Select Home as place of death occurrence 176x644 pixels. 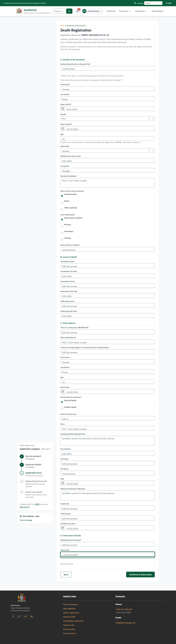point(62,203)
